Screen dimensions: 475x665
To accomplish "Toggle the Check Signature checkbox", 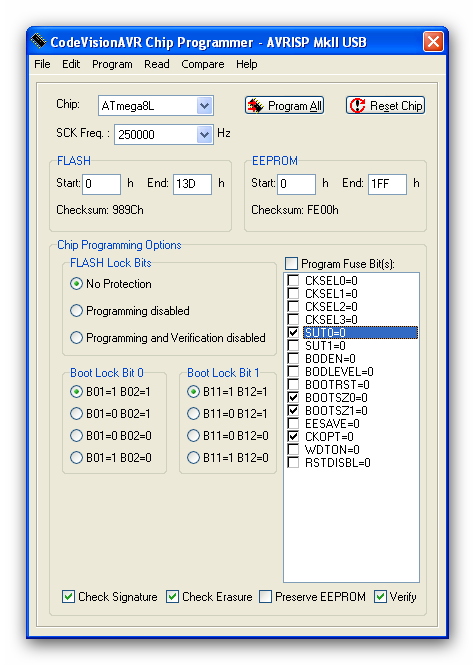I will tap(68, 597).
